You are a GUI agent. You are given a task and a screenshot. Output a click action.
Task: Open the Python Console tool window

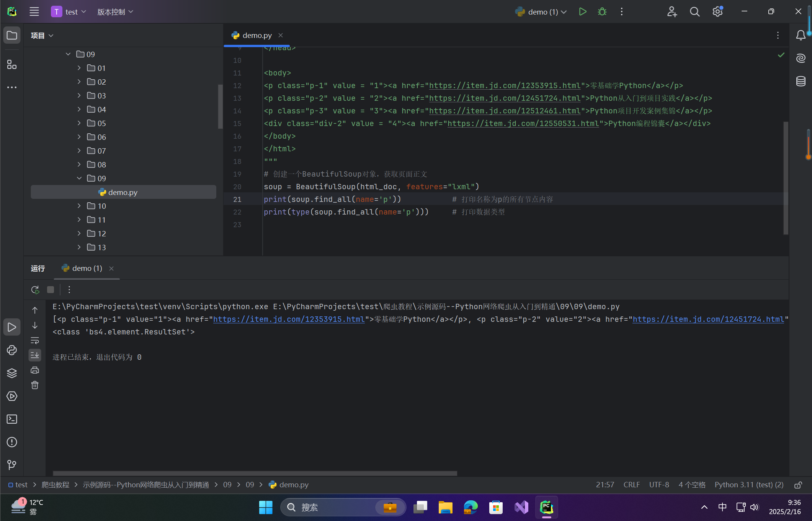12,350
